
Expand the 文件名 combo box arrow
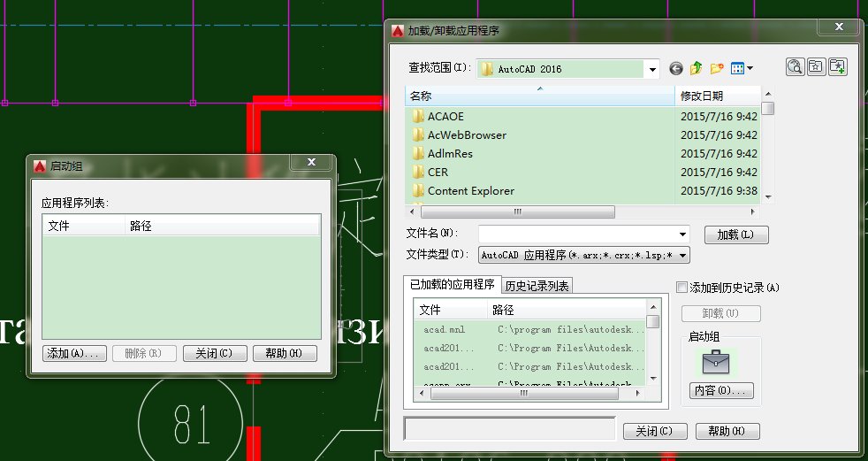[682, 234]
